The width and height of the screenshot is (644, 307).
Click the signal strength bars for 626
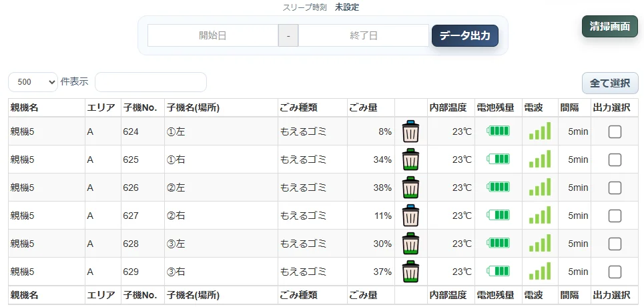(540, 187)
